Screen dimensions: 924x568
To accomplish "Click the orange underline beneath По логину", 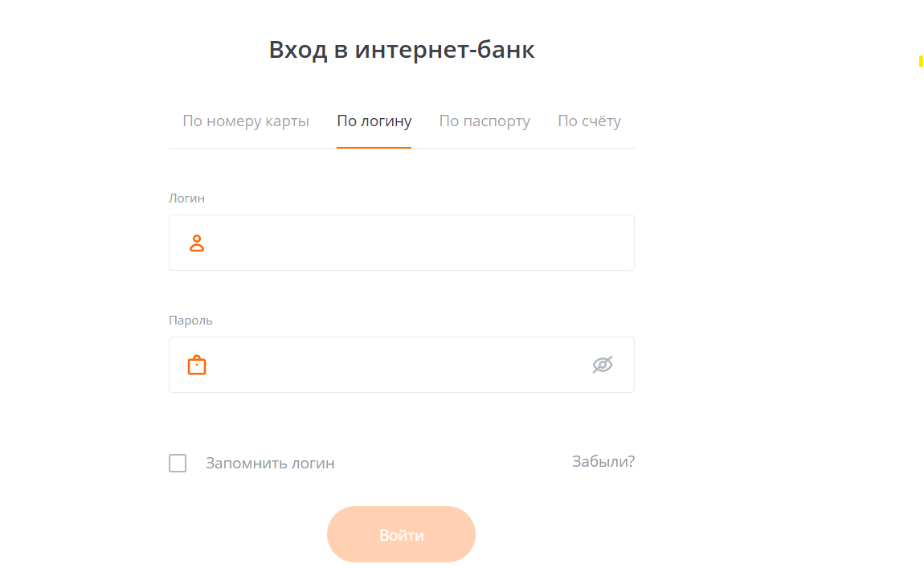I will (x=374, y=148).
